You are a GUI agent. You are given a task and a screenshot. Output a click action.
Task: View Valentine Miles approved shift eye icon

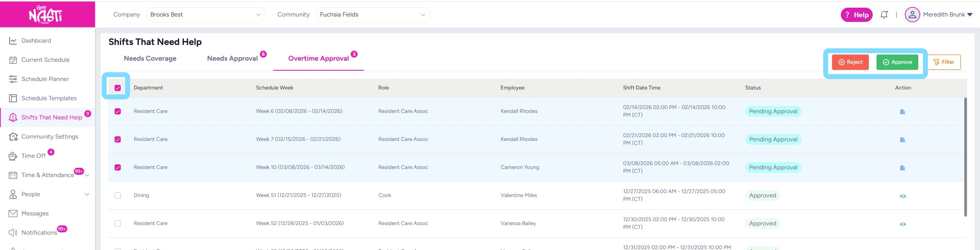(x=903, y=196)
